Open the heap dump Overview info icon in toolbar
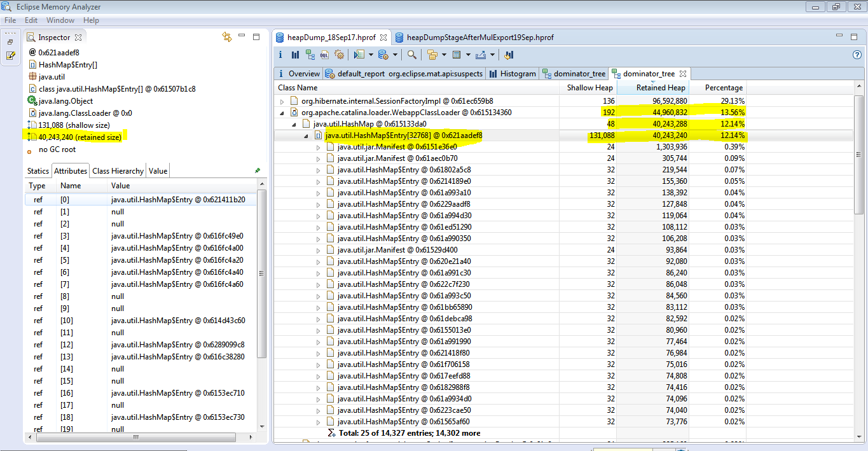The width and height of the screenshot is (868, 451). 280,55
